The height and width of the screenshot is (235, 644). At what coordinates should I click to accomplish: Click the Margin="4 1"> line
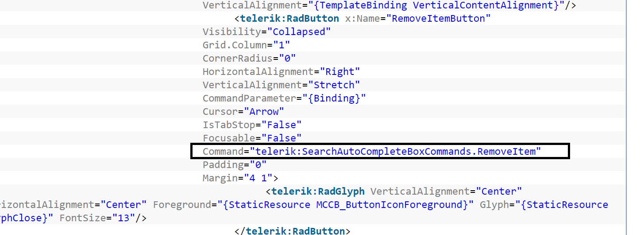click(240, 178)
